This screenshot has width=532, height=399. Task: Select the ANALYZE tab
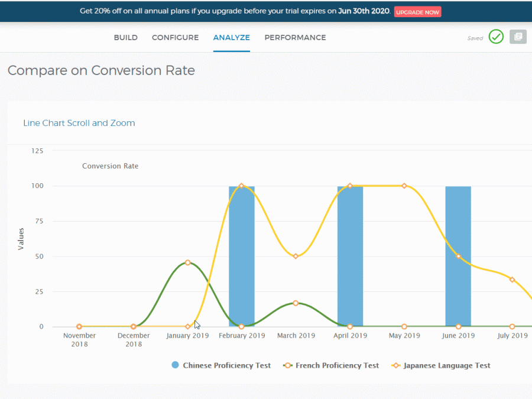tap(231, 37)
